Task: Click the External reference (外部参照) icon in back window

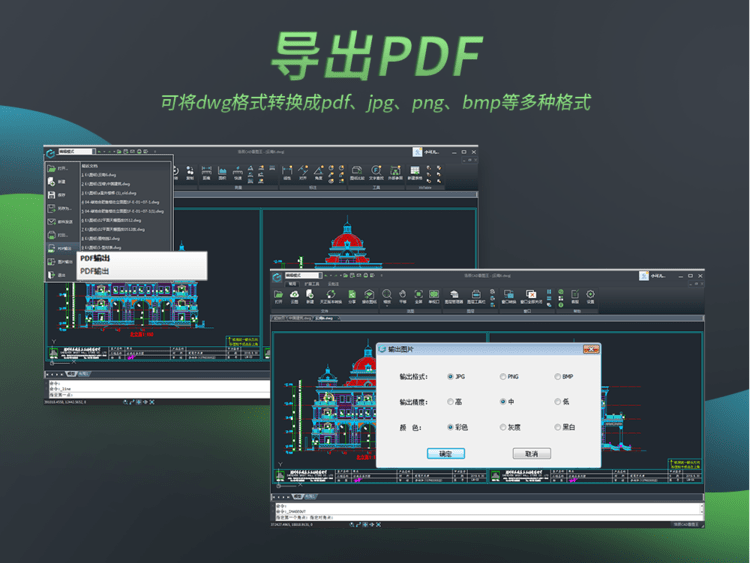Action: point(395,171)
